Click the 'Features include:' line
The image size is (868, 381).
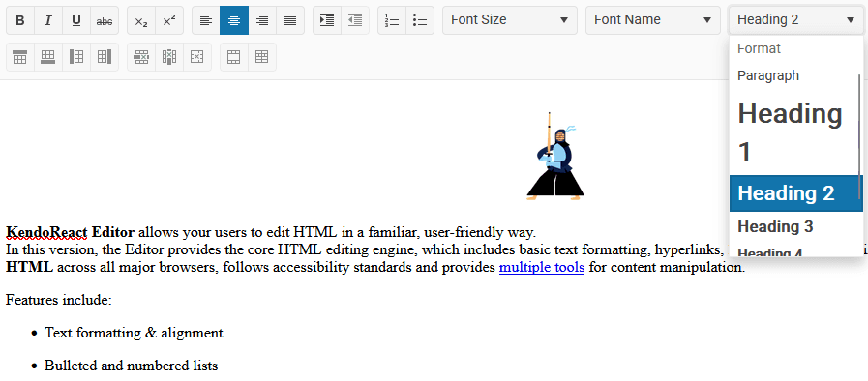[x=59, y=301]
